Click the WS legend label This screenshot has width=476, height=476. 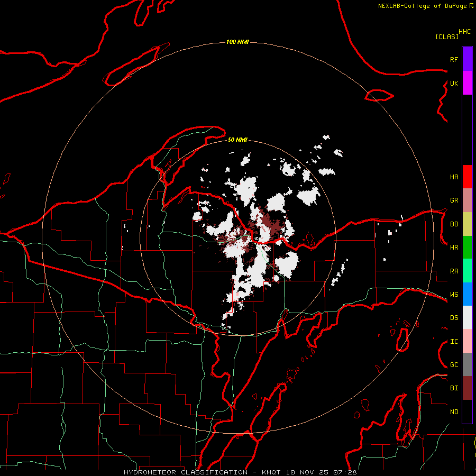point(454,294)
